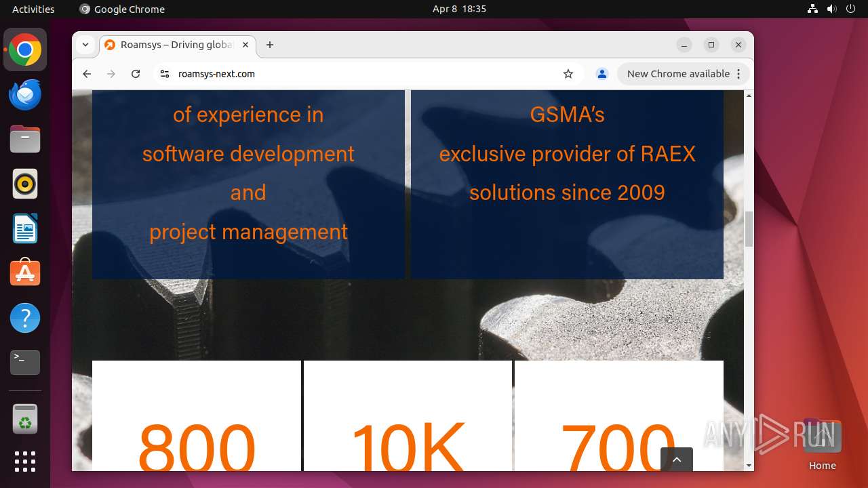Open the Chrome profile avatar
Viewport: 868px width, 488px height.
click(601, 74)
